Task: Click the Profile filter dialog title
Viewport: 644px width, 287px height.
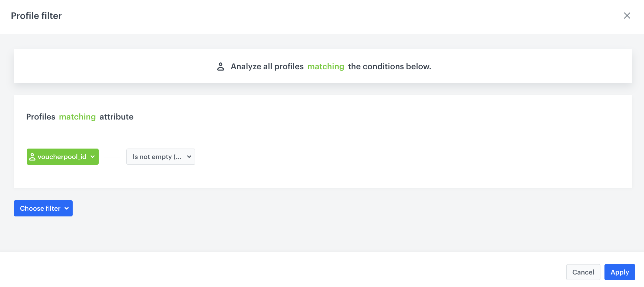Action: click(x=36, y=16)
